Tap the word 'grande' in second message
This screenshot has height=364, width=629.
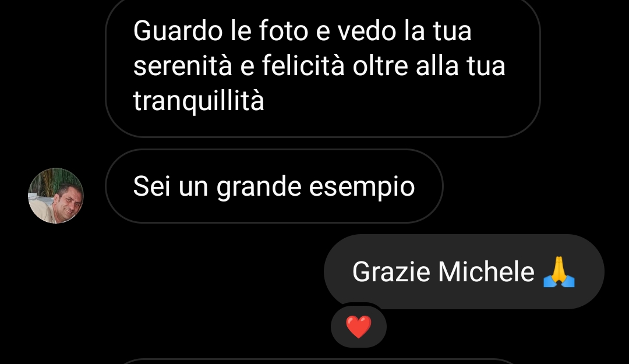pos(259,188)
